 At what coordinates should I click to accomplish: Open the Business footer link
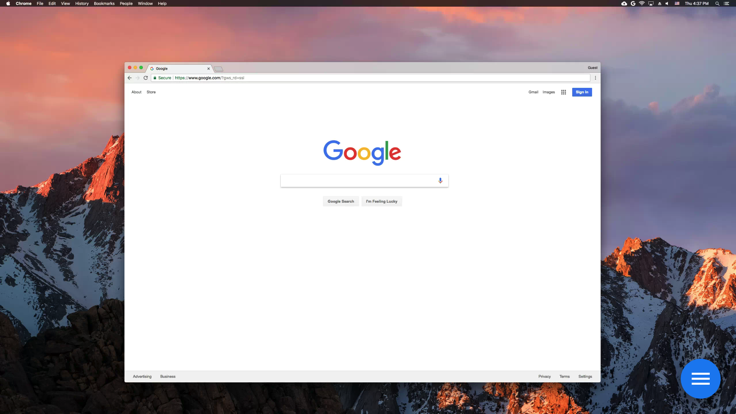[x=168, y=376]
